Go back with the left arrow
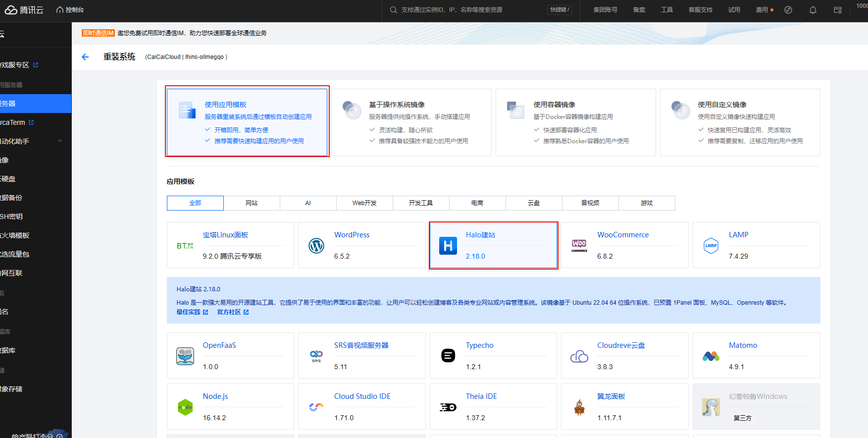This screenshot has width=868, height=438. [x=85, y=57]
